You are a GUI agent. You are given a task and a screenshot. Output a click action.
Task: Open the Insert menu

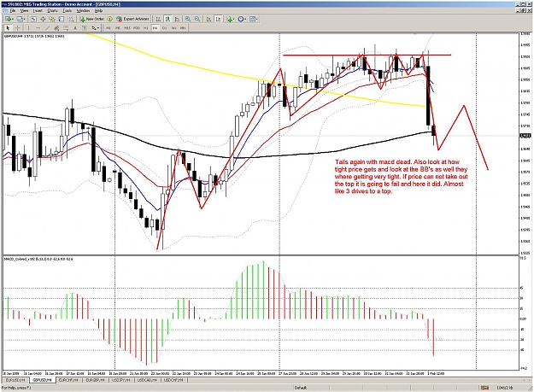click(x=38, y=11)
